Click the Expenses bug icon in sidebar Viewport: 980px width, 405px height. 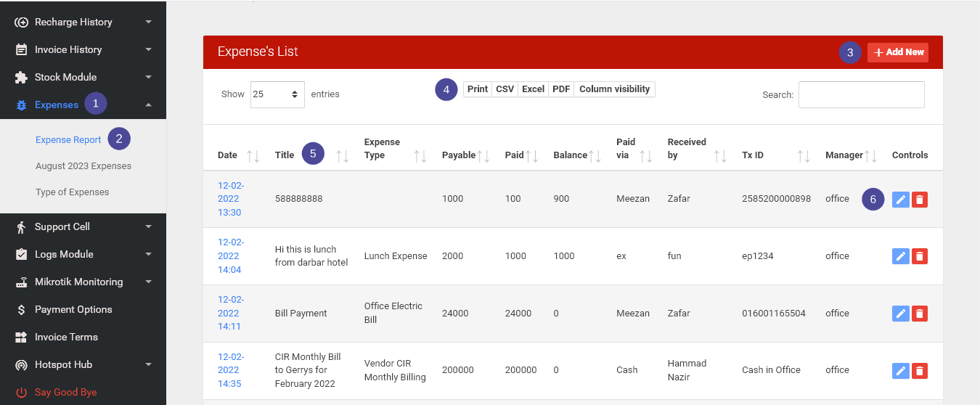pyautogui.click(x=21, y=105)
